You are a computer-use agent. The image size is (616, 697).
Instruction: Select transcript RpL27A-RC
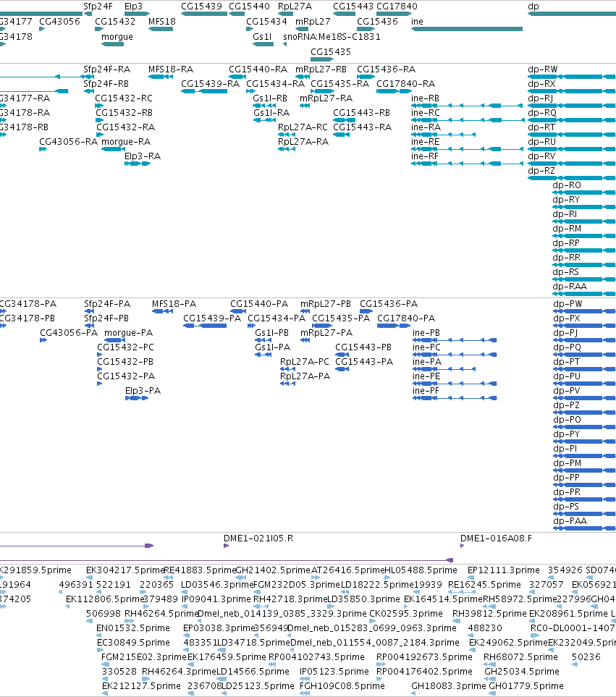coord(303,127)
